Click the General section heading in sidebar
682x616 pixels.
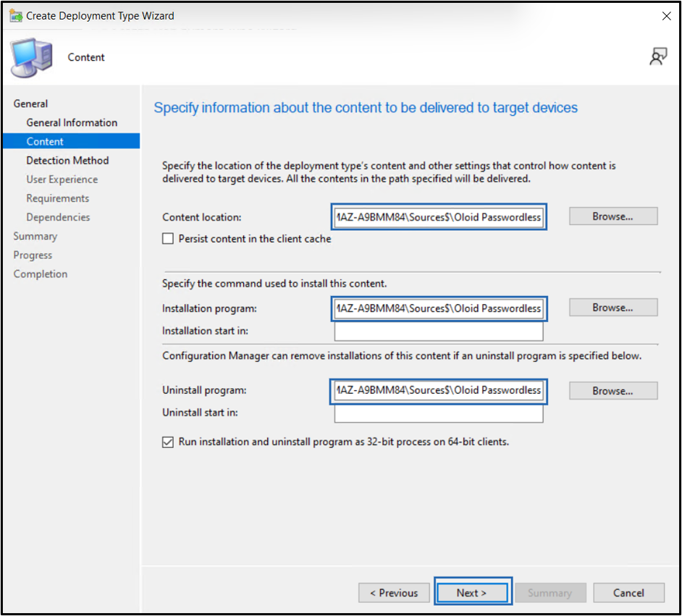coord(30,104)
